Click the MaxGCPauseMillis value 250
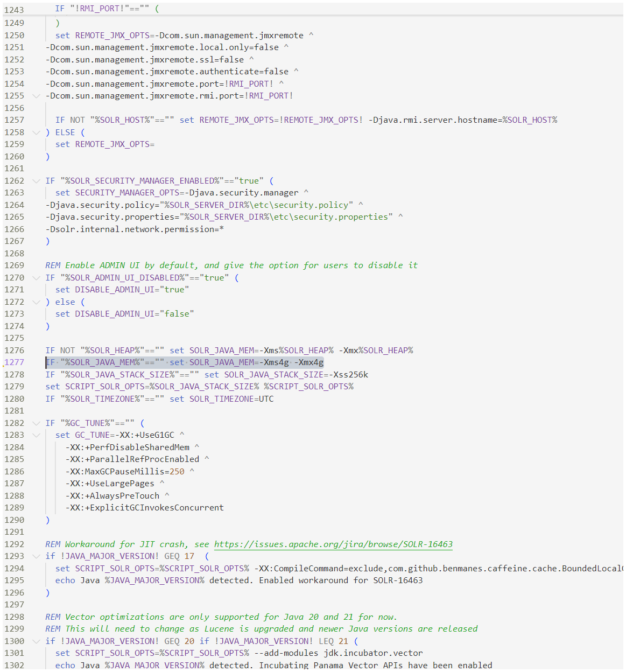626x672 pixels. pyautogui.click(x=177, y=472)
